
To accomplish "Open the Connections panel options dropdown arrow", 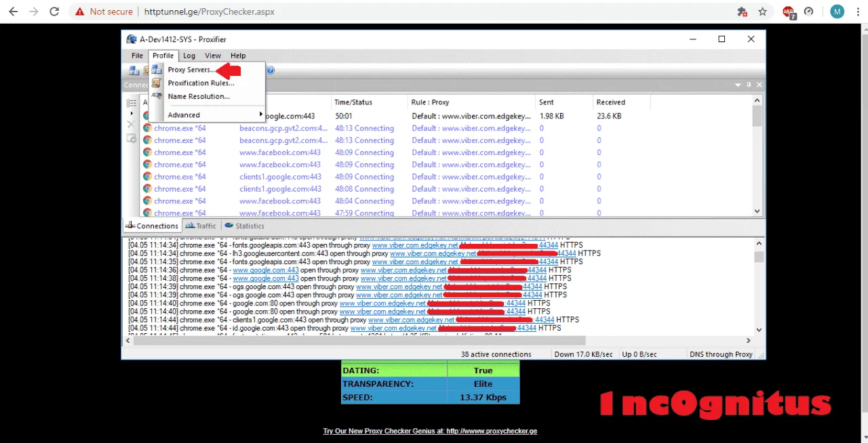I will tap(738, 85).
